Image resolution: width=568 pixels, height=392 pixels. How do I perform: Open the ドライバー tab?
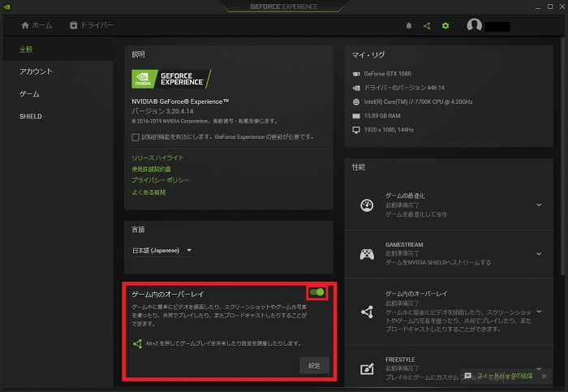(91, 25)
